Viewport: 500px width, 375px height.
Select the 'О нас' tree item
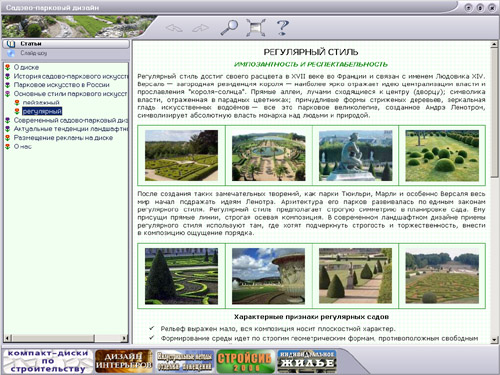tap(22, 146)
